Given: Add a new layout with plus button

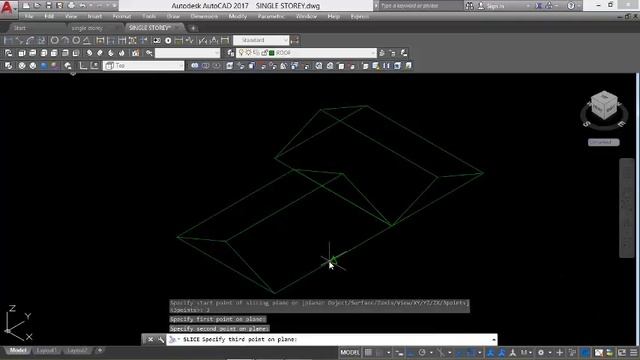Looking at the screenshot, I should [x=100, y=350].
